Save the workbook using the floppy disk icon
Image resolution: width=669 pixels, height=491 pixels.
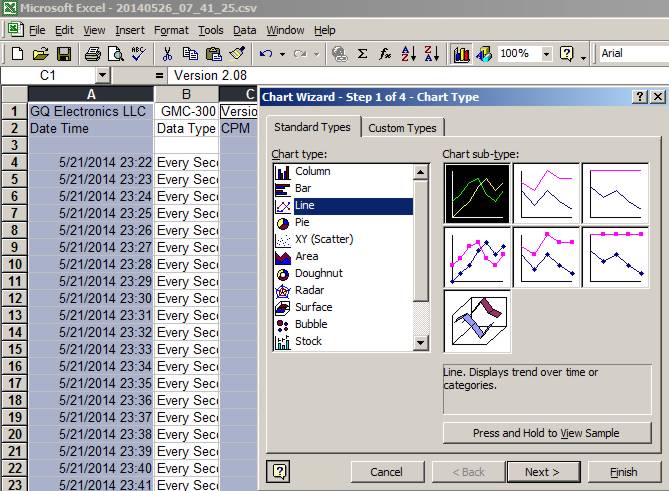tap(64, 54)
